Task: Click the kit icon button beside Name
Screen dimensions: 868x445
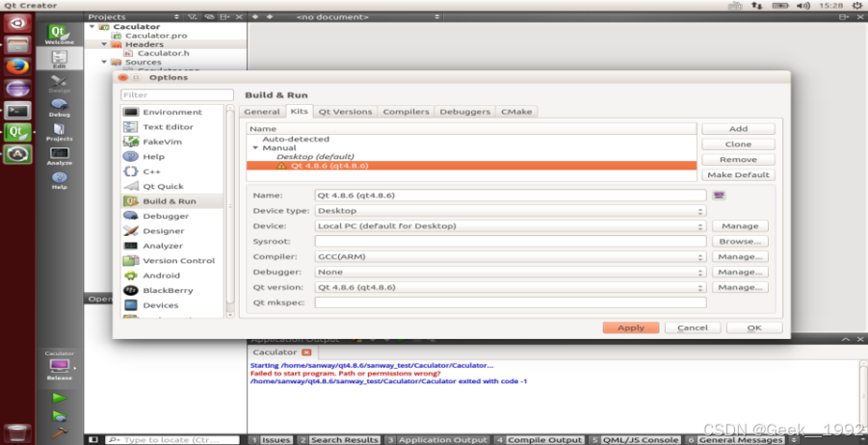Action: (719, 196)
